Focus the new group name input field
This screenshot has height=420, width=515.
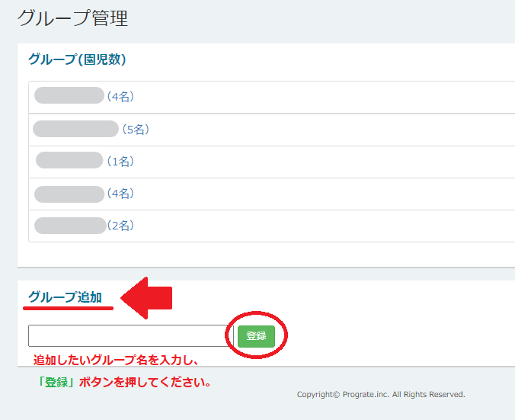(x=130, y=336)
